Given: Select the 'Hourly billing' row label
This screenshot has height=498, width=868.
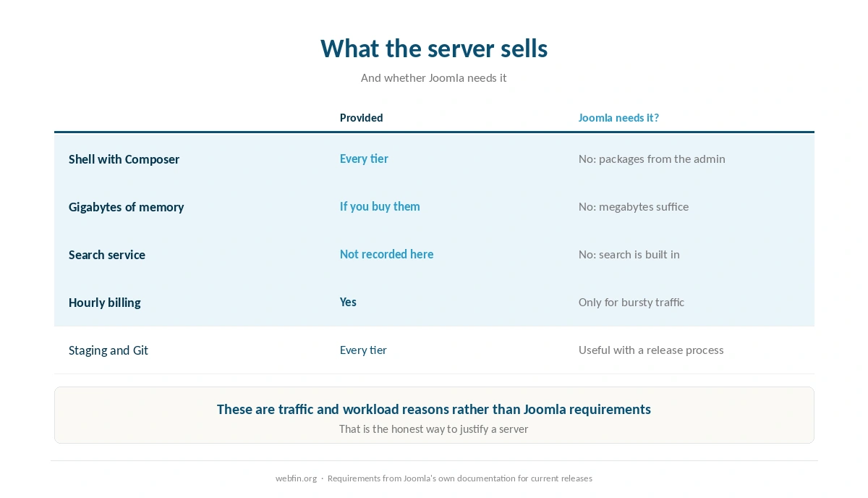Looking at the screenshot, I should pos(104,303).
